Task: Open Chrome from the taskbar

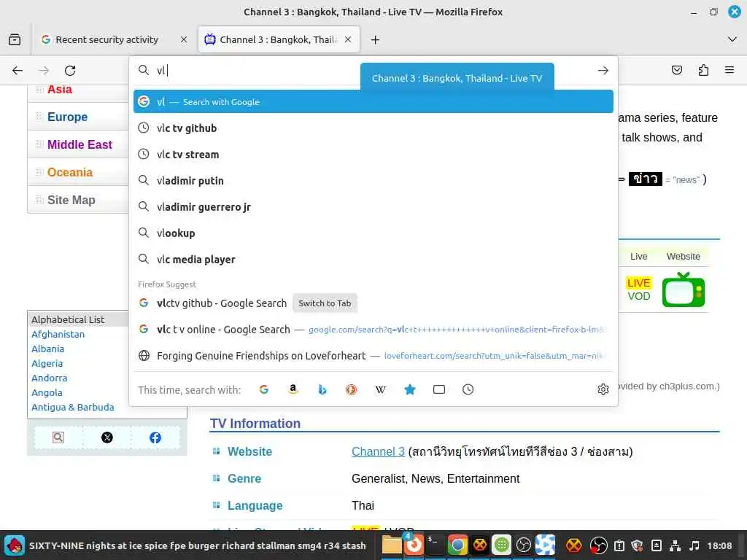Action: tap(457, 545)
